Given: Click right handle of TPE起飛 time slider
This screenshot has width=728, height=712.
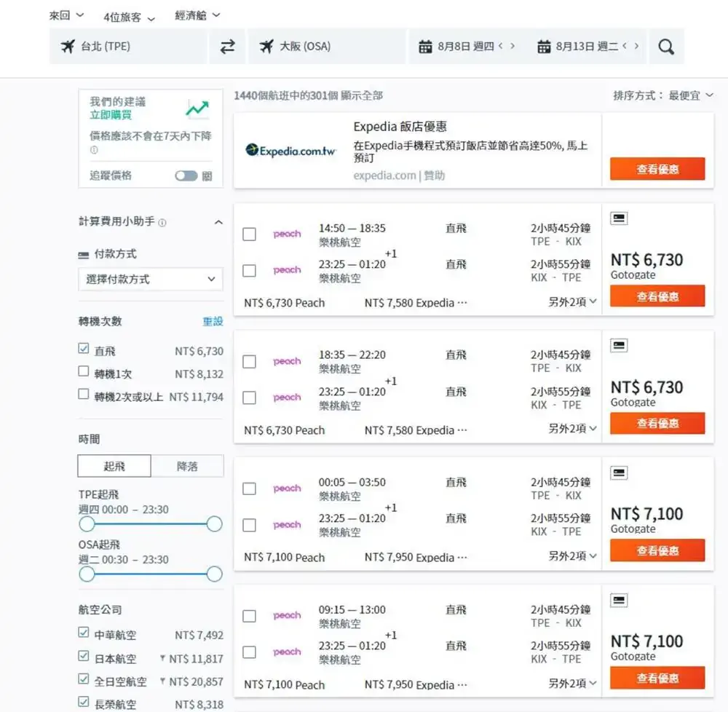Looking at the screenshot, I should coord(215,524).
